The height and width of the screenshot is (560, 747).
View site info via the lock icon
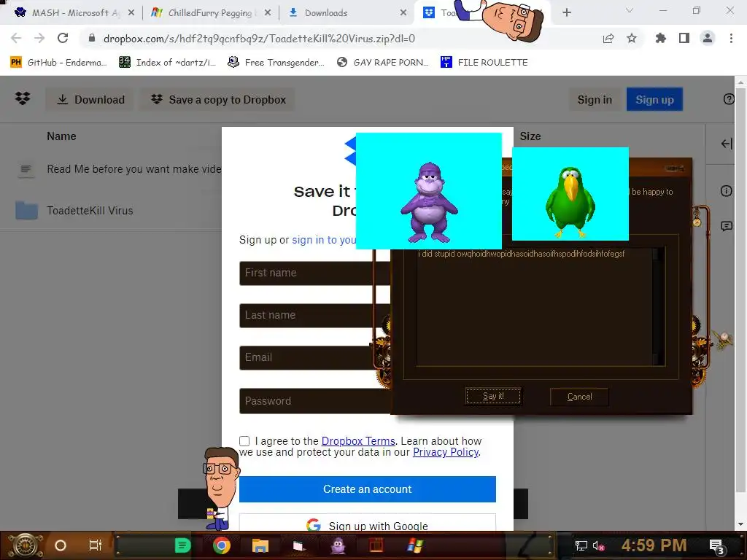coord(92,38)
